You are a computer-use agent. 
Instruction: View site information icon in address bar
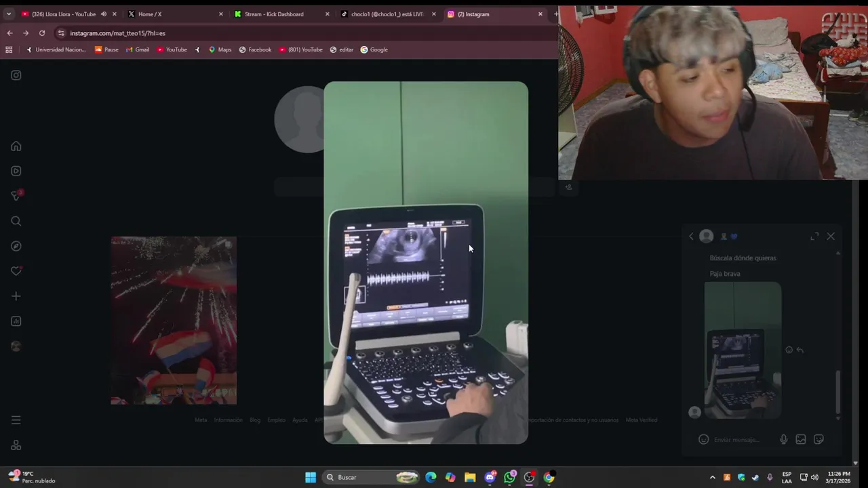[61, 33]
